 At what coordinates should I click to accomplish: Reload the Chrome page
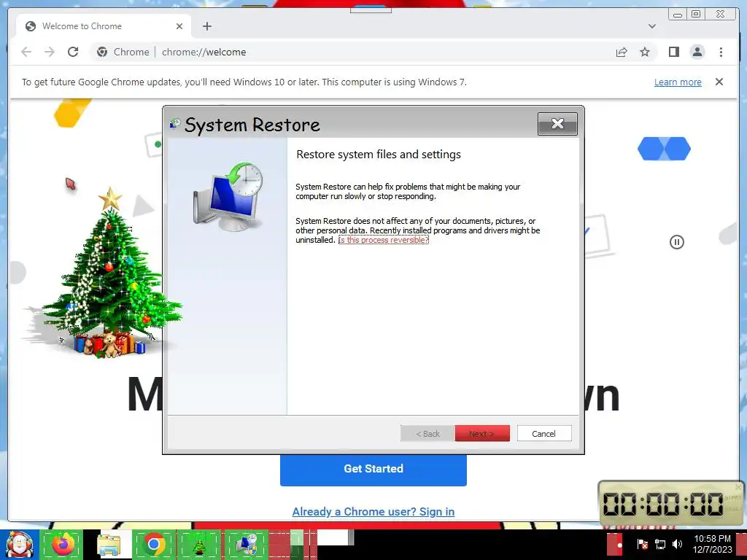73,52
